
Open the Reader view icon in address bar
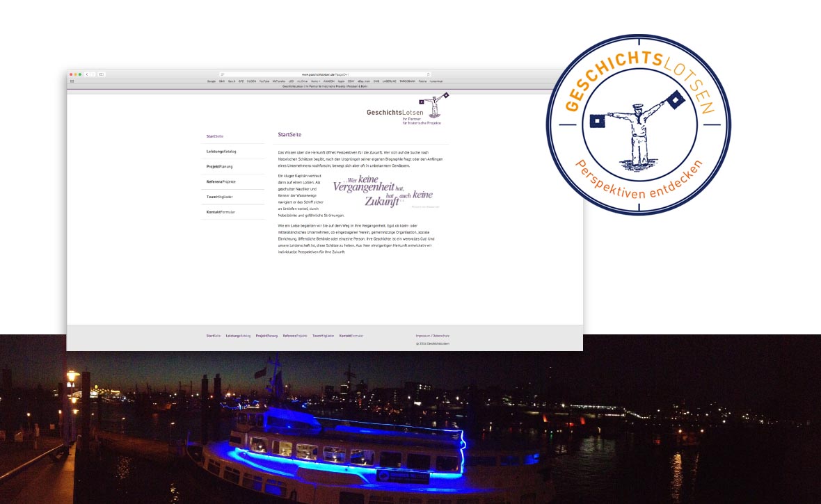[223, 74]
